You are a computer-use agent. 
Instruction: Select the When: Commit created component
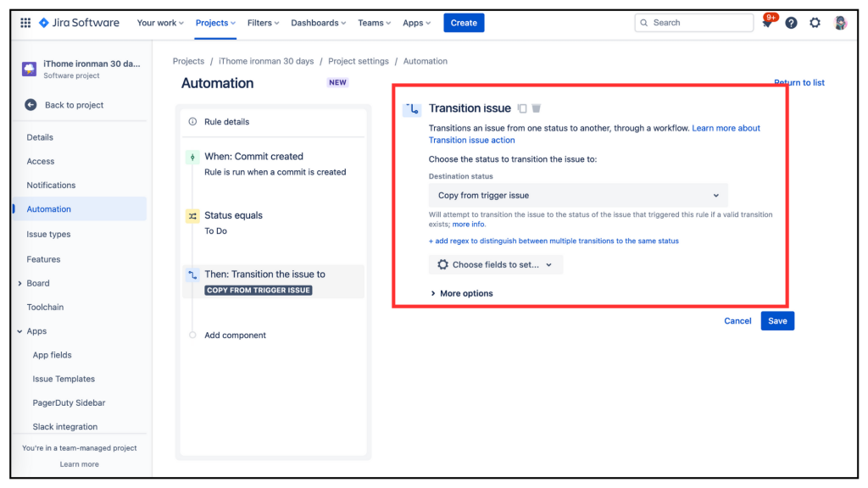pyautogui.click(x=273, y=164)
